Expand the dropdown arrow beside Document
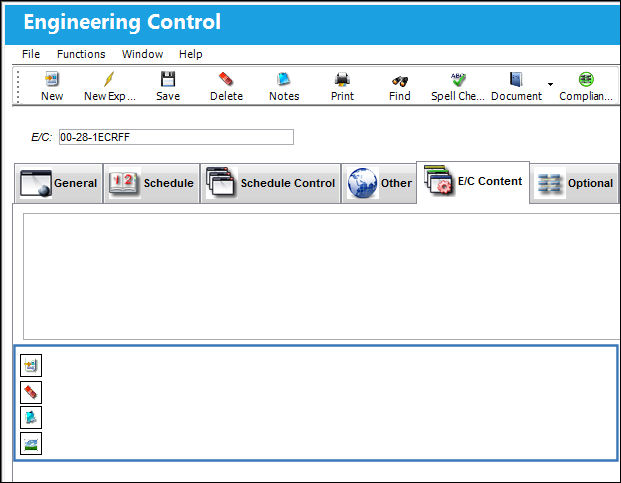The height and width of the screenshot is (483, 621). point(550,84)
